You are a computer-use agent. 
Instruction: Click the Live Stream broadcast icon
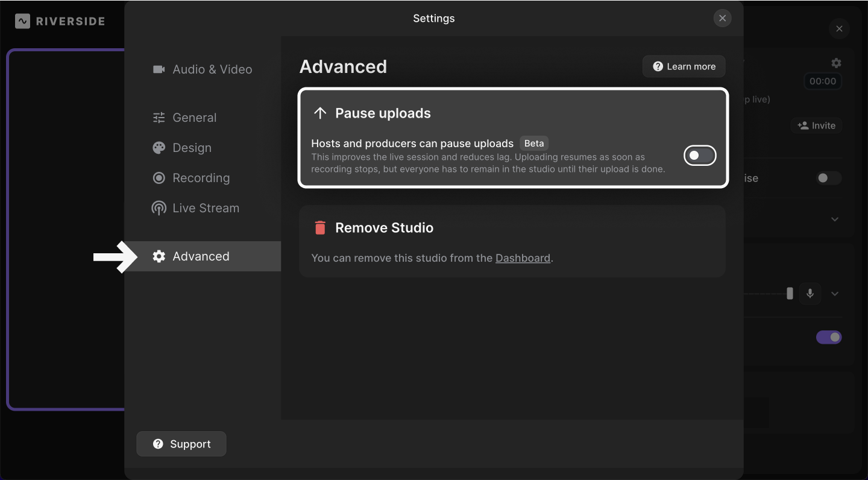(x=159, y=208)
